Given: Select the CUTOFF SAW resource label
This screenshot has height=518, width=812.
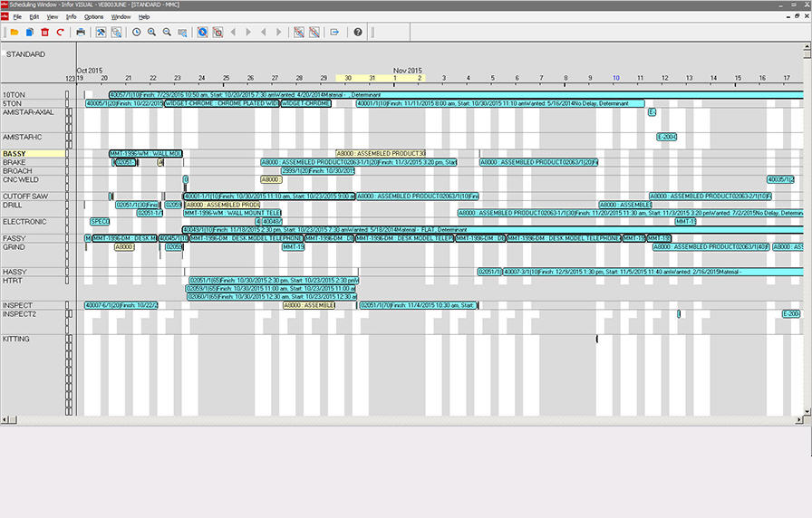Looking at the screenshot, I should coord(24,197).
